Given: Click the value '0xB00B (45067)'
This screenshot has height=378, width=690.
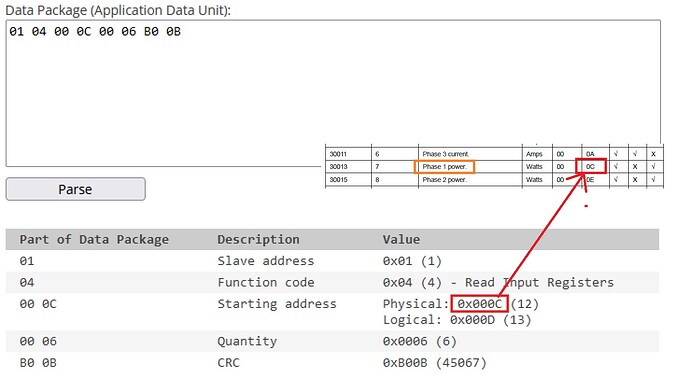Looking at the screenshot, I should point(434,363).
